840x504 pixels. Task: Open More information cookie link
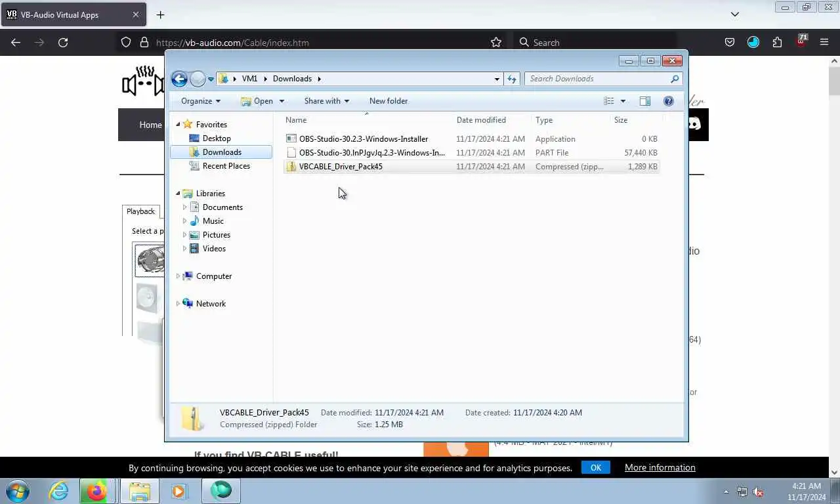pyautogui.click(x=660, y=468)
